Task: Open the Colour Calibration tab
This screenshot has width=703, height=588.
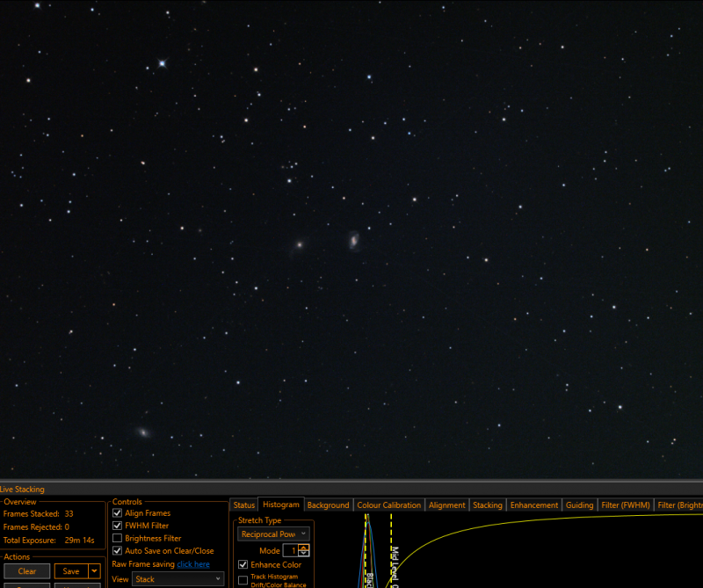Action: pyautogui.click(x=388, y=505)
